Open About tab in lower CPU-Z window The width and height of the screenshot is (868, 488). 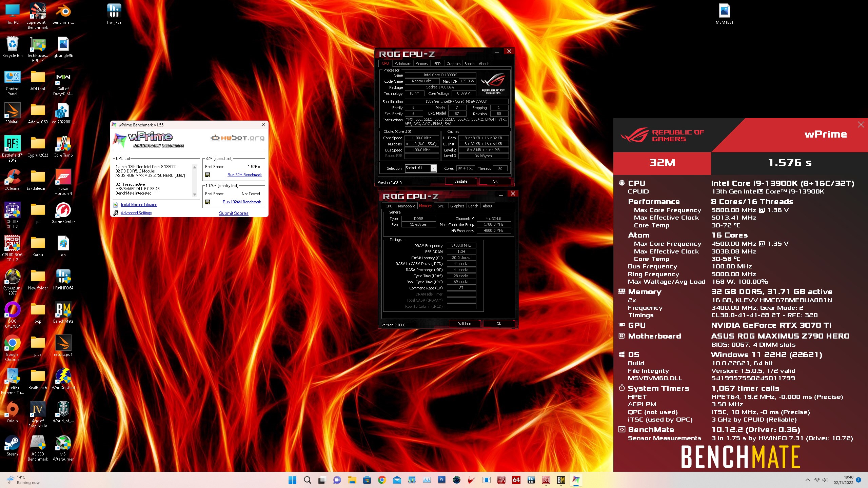coord(487,206)
